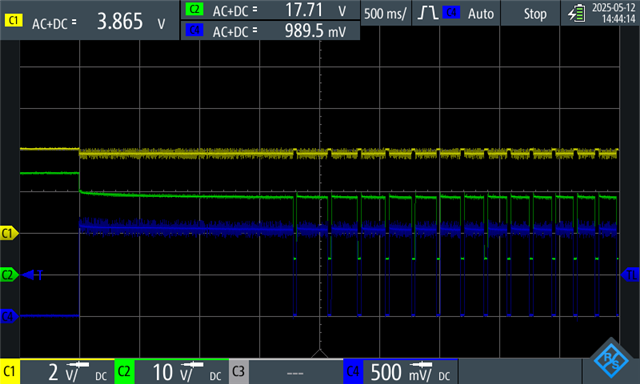640x384 pixels.
Task: Open C4 vertical scale 500 mV/ settings
Action: [x=410, y=372]
